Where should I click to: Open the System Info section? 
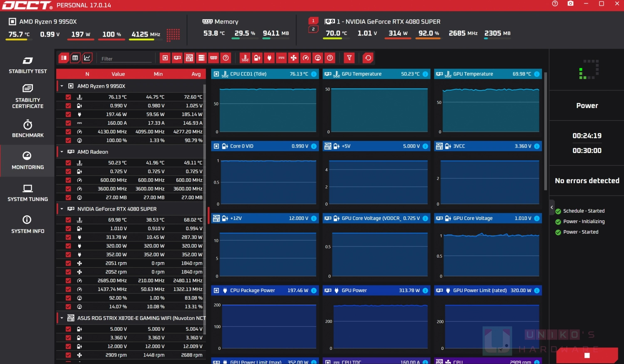point(27,225)
